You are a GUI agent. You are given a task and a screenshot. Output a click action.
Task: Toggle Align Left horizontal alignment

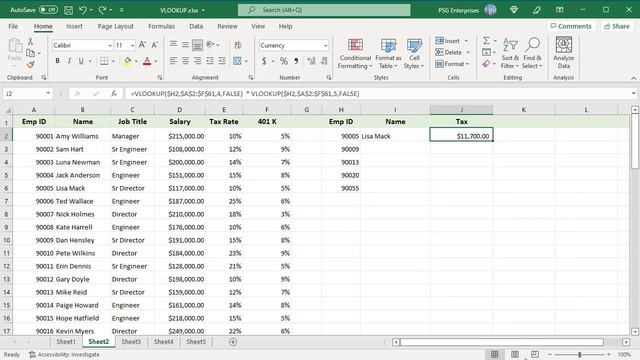pyautogui.click(x=173, y=61)
